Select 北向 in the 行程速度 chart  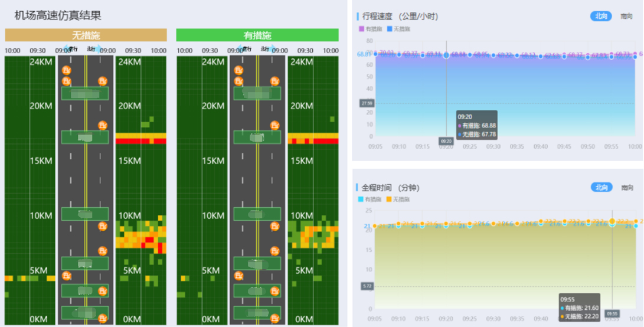point(601,17)
